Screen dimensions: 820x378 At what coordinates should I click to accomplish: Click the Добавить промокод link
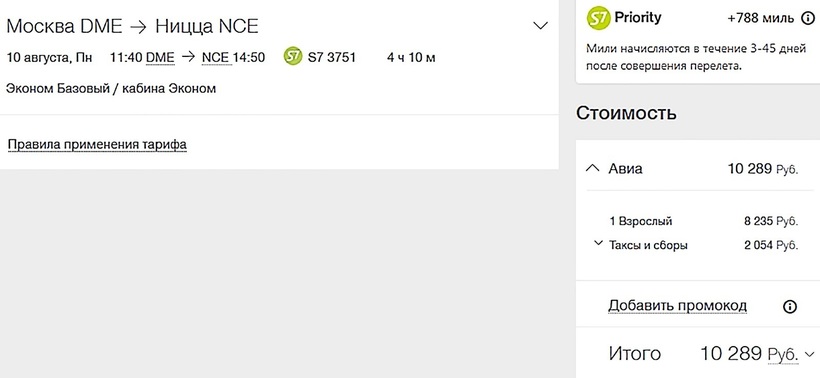point(677,305)
